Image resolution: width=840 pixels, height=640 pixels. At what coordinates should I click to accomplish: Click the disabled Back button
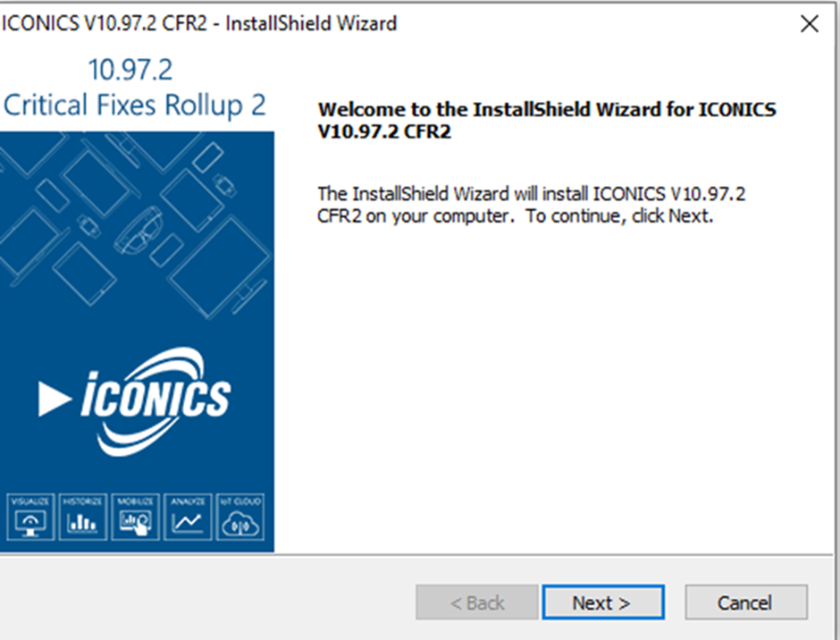(x=477, y=602)
